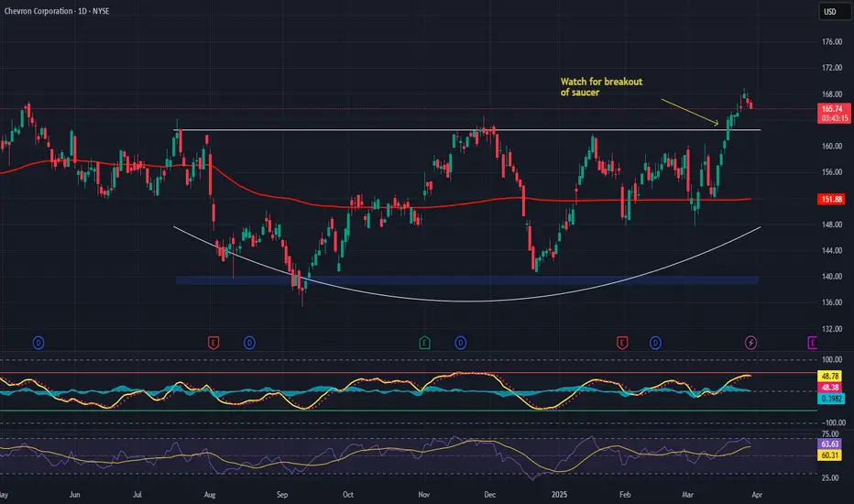Screen dimensions: 854x504
Task: Click the yellow 60.31 RSI average label
Action: [x=830, y=455]
